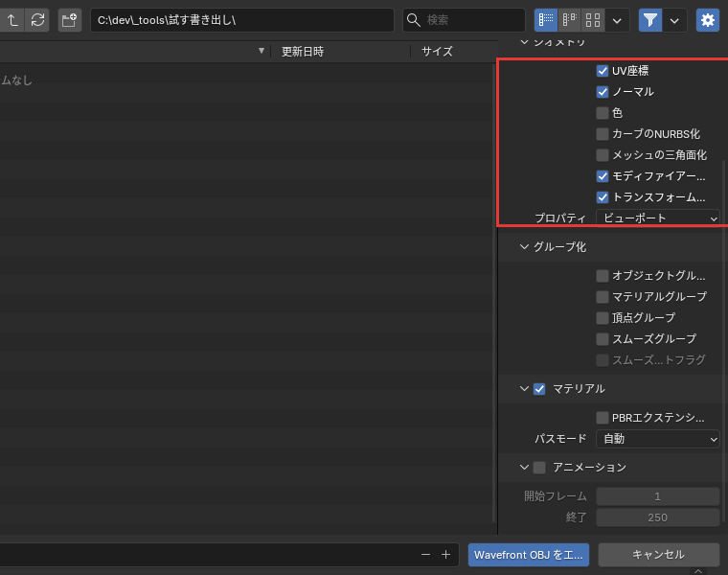Enable オブジェクトグループ checkbox
Image resolution: width=728 pixels, height=575 pixels.
[x=603, y=276]
